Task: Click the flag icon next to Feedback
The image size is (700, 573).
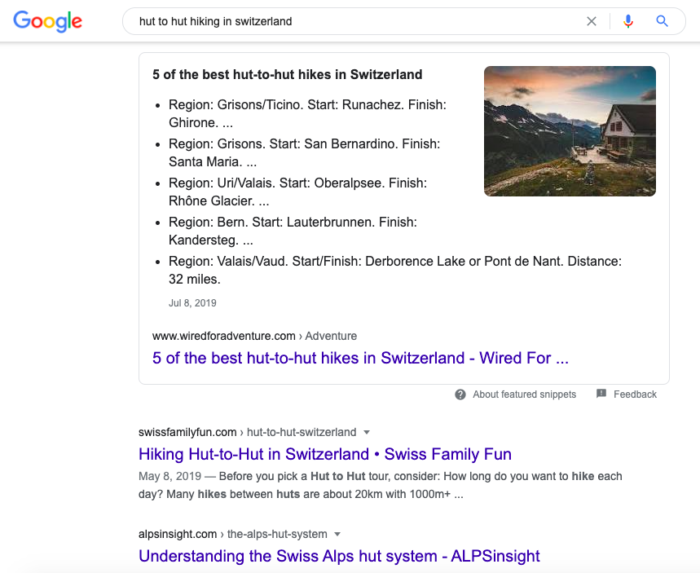Action: [601, 394]
